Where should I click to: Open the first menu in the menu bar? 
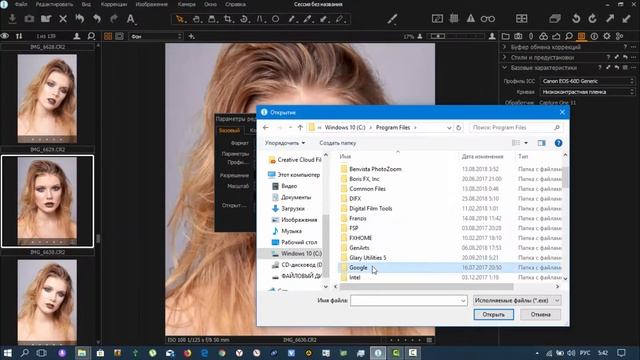coord(21,4)
